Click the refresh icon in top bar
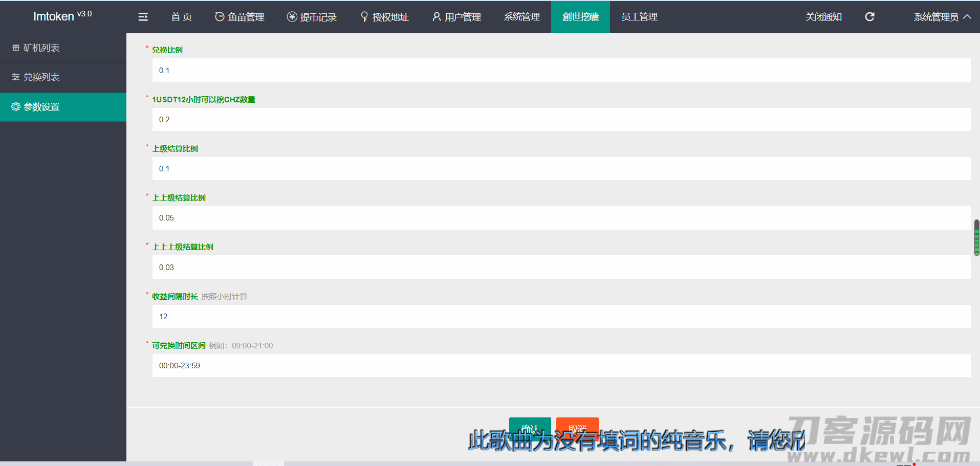 (x=869, y=17)
